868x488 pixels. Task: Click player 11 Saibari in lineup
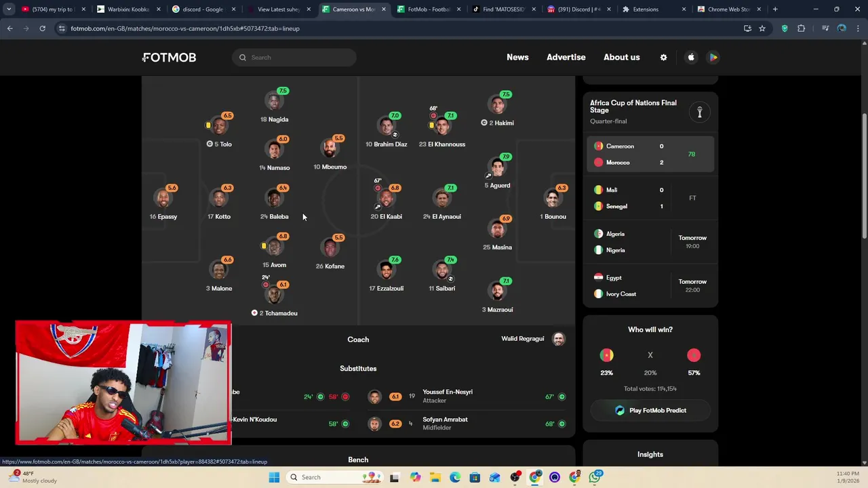tap(442, 275)
